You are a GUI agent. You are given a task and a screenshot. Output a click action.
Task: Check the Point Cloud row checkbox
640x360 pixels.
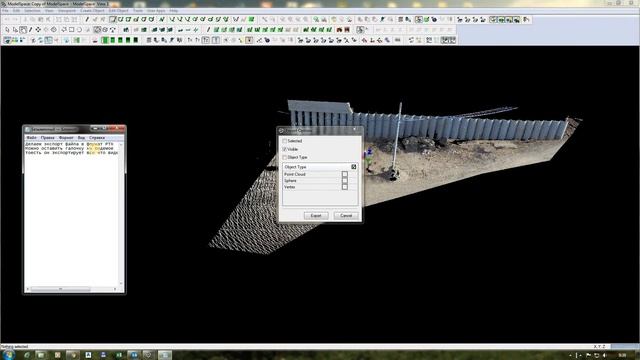345,174
